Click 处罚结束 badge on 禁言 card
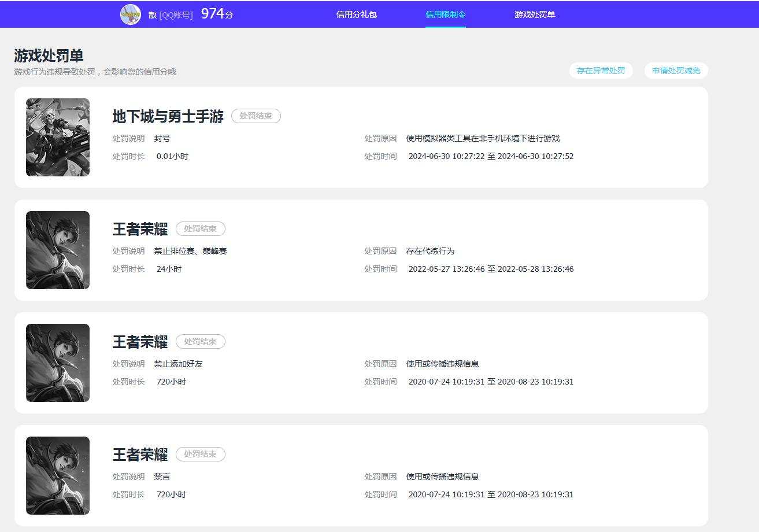Image resolution: width=759 pixels, height=532 pixels. (x=201, y=454)
